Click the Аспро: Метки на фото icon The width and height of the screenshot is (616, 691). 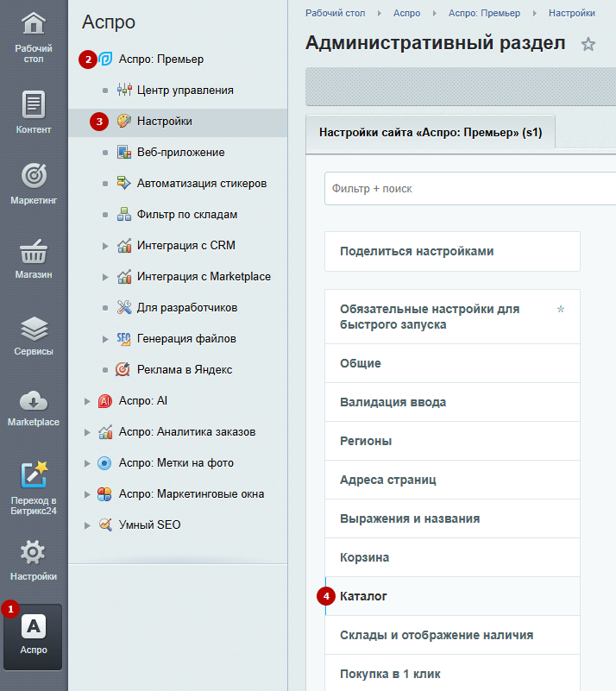[105, 462]
